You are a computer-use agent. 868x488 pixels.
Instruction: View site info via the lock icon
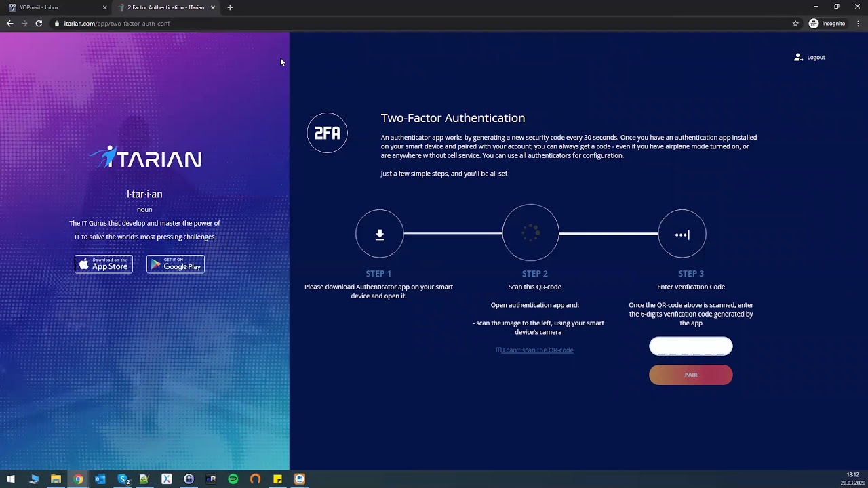click(57, 24)
